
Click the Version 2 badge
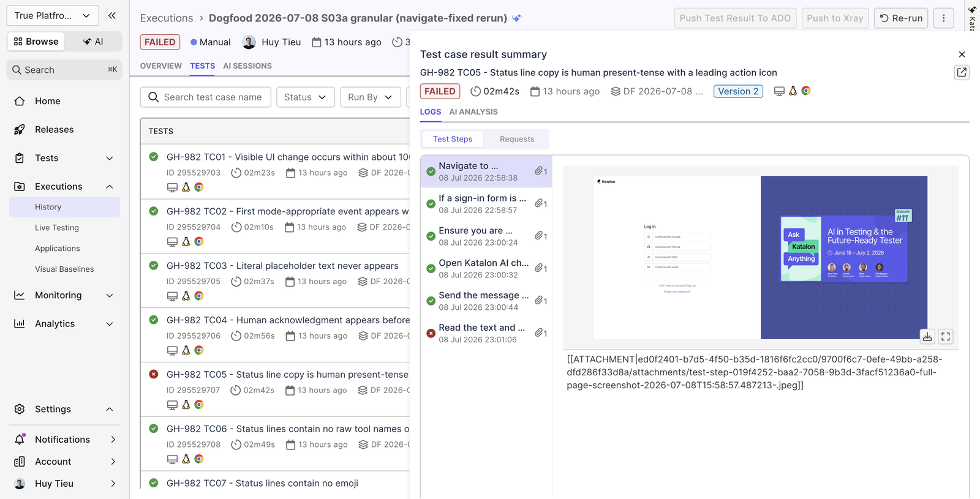click(x=738, y=91)
